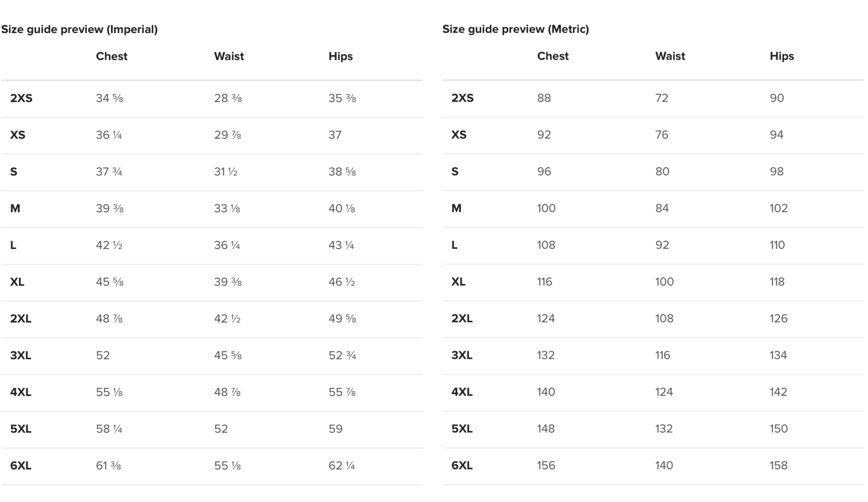This screenshot has width=868, height=502.
Task: Select Imperial hips value 62 ¼ for 6XL
Action: pyautogui.click(x=341, y=466)
